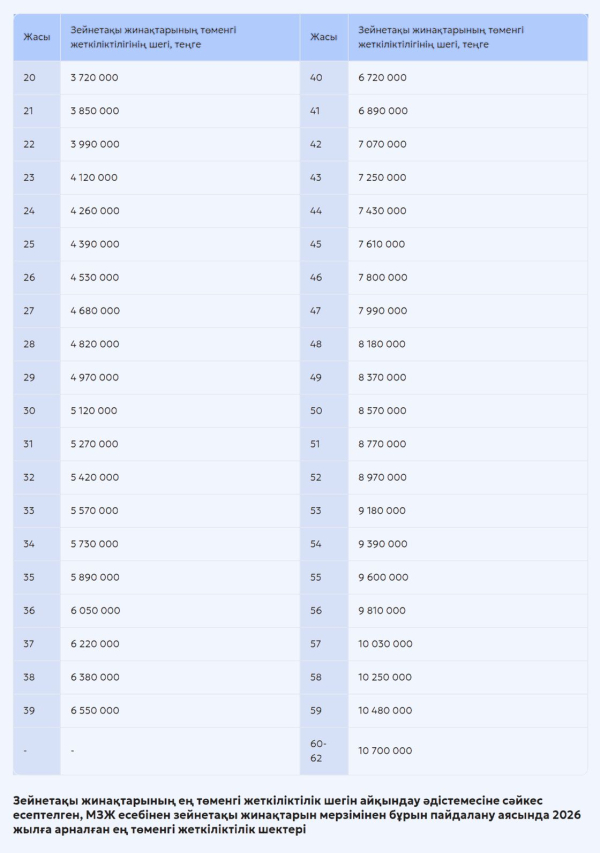Viewport: 600px width, 853px height.
Task: Select the value 9 180 000
Action: [382, 510]
